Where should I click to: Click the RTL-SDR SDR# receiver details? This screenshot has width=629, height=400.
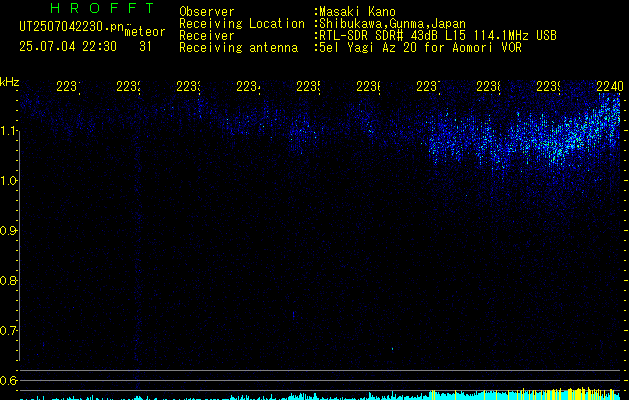438,36
